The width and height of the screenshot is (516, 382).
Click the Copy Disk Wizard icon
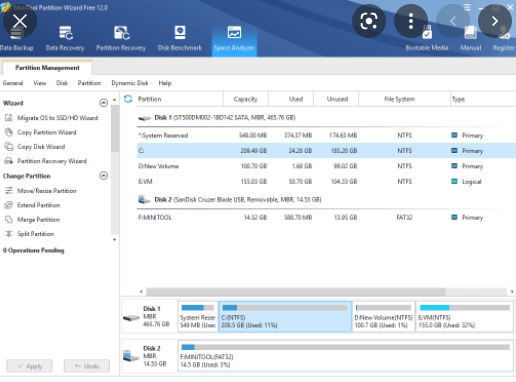[x=9, y=146]
